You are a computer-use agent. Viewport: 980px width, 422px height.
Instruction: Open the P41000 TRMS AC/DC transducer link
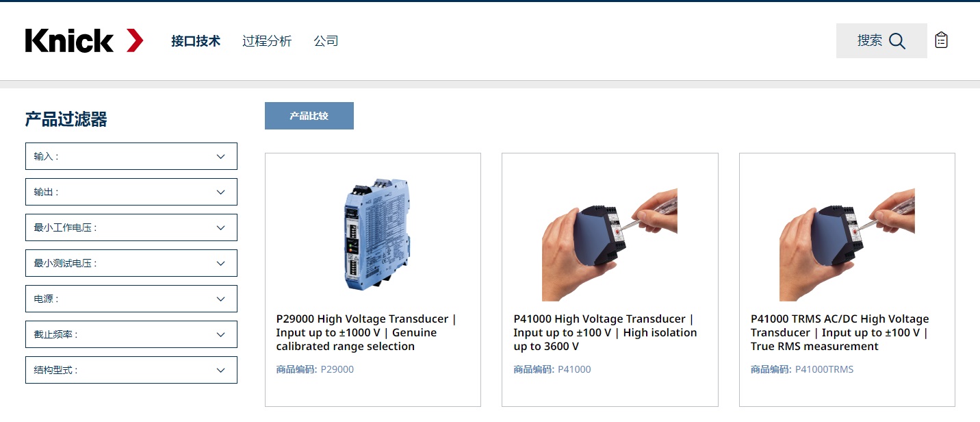840,333
